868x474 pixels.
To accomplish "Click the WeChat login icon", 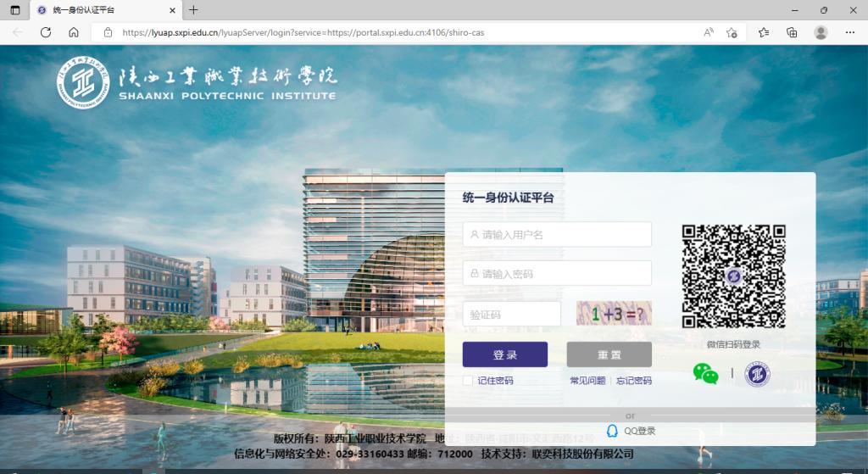I will pos(705,373).
